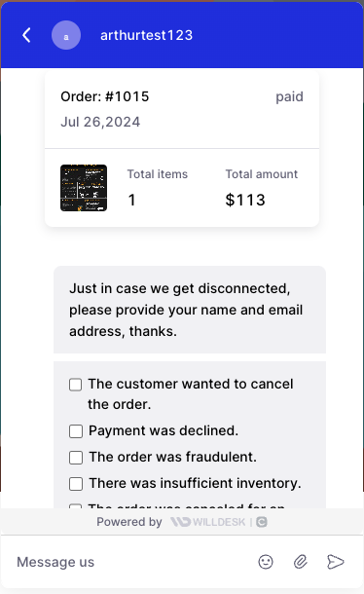The height and width of the screenshot is (594, 364).
Task: Go back using the left chevron arrow
Action: coord(26,35)
